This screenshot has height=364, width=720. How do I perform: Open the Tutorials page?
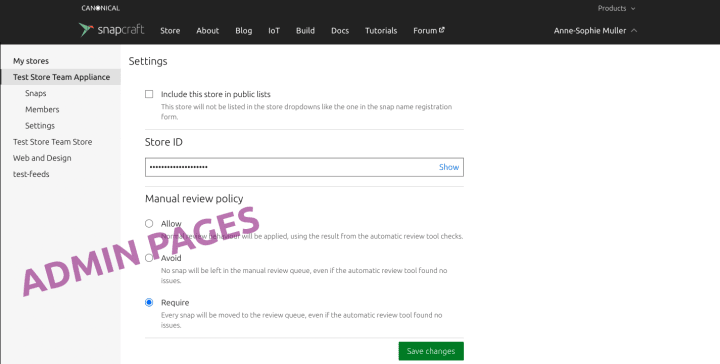tap(381, 31)
